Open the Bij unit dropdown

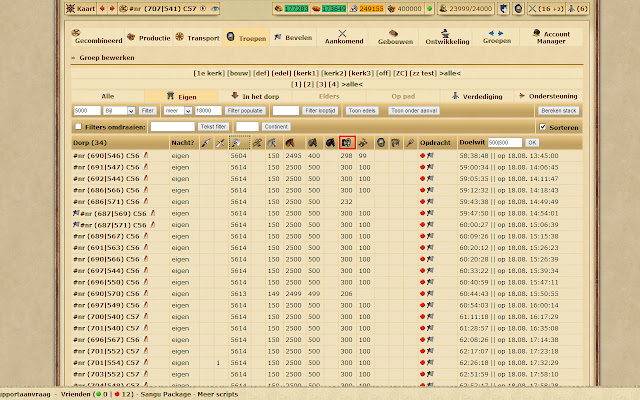tap(119, 111)
